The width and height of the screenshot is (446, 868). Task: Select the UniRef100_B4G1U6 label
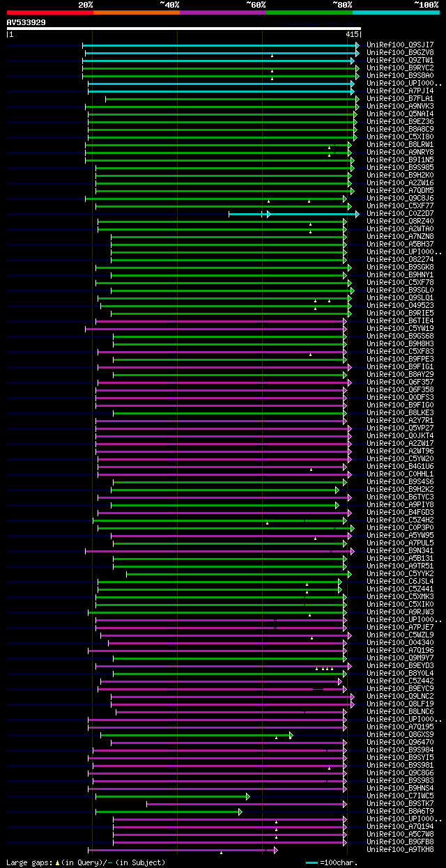pos(400,466)
